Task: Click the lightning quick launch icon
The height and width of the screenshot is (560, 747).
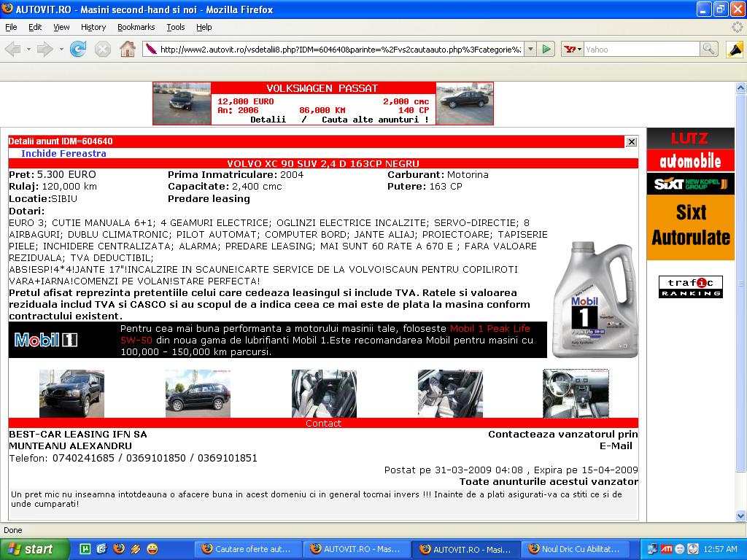Action: [x=136, y=549]
